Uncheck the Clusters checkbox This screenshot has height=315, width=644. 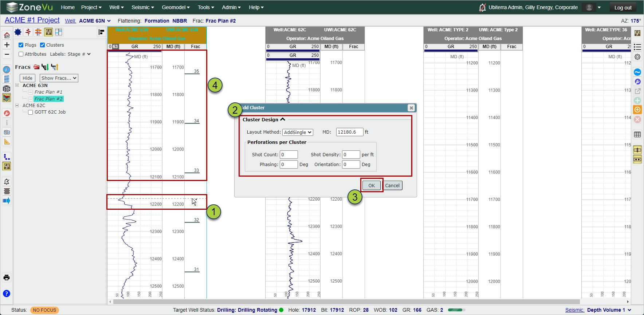click(x=43, y=45)
